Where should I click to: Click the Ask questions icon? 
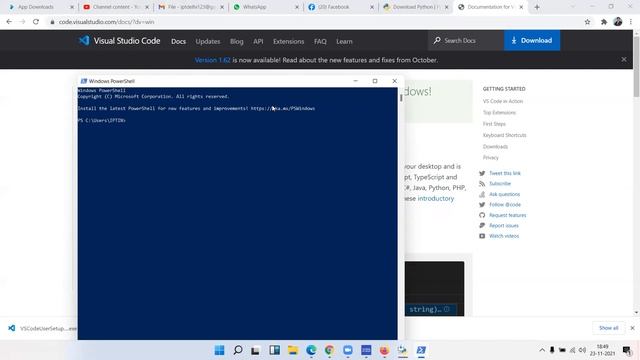(482, 194)
